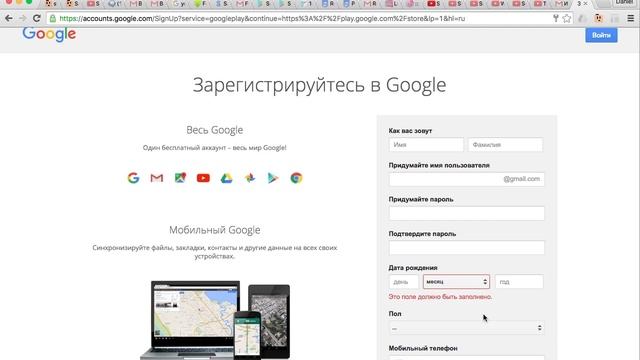640x360 pixels.
Task: Open the Пол gender dropdown
Action: 467,328
